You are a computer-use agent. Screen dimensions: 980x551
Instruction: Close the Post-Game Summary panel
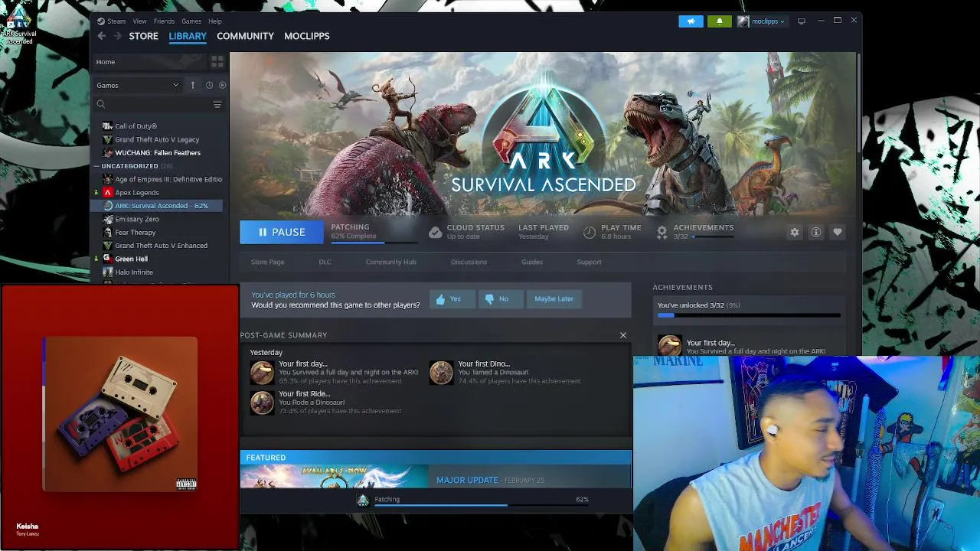623,335
